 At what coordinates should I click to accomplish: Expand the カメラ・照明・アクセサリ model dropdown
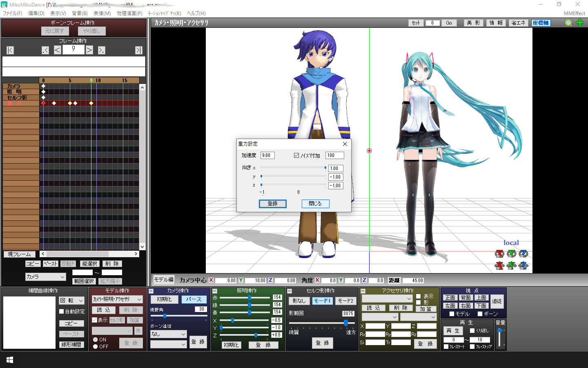[117, 299]
